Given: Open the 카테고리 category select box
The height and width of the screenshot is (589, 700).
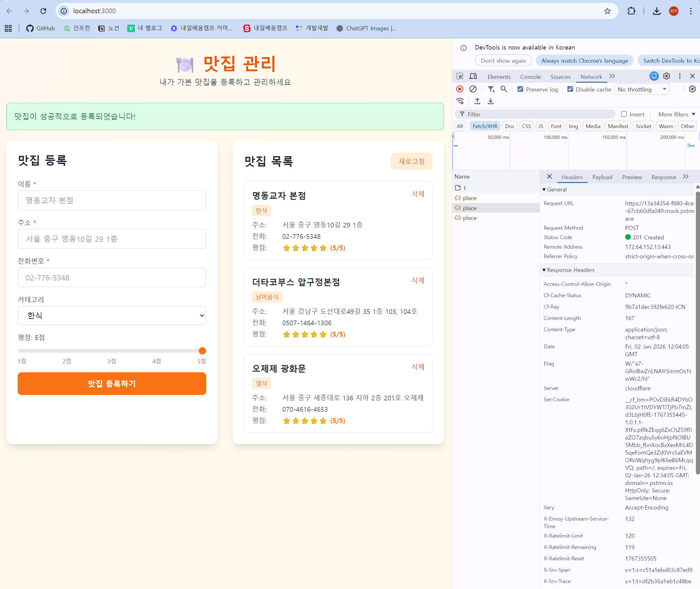Looking at the screenshot, I should click(111, 315).
